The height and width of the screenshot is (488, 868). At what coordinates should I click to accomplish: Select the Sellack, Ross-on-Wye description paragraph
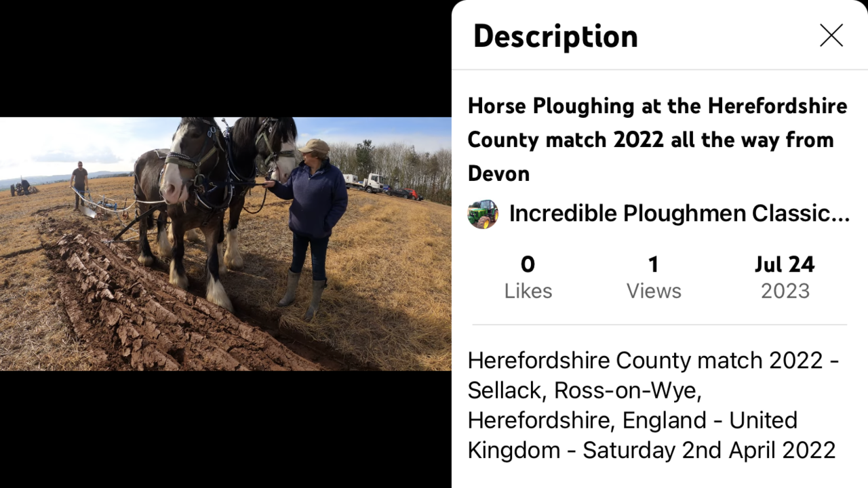(x=653, y=405)
